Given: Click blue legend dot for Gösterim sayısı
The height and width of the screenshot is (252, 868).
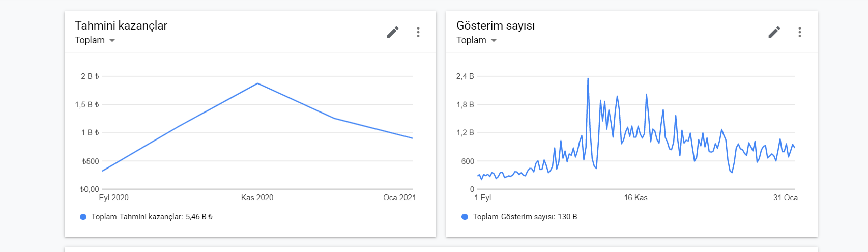Looking at the screenshot, I should point(465,217).
